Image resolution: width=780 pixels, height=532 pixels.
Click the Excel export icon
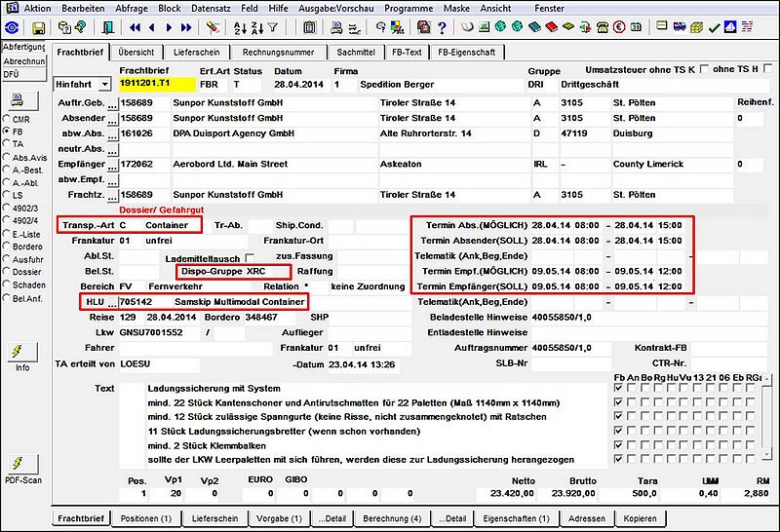(484, 27)
